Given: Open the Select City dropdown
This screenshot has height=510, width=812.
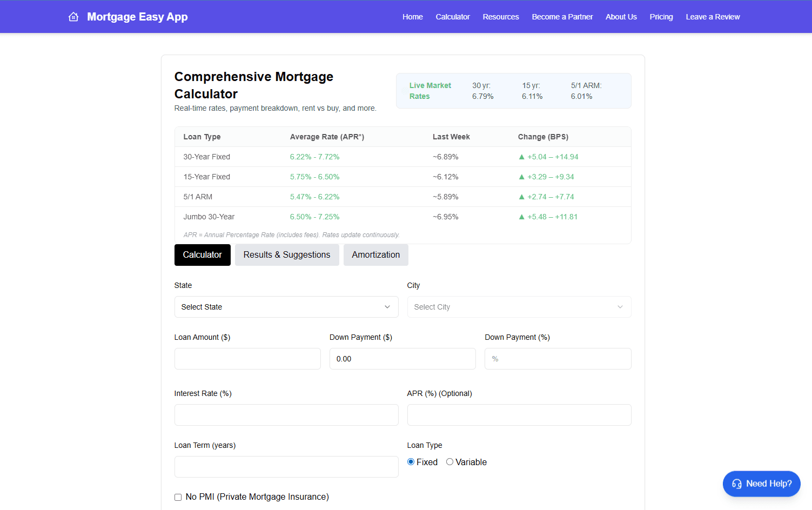Looking at the screenshot, I should coord(519,307).
